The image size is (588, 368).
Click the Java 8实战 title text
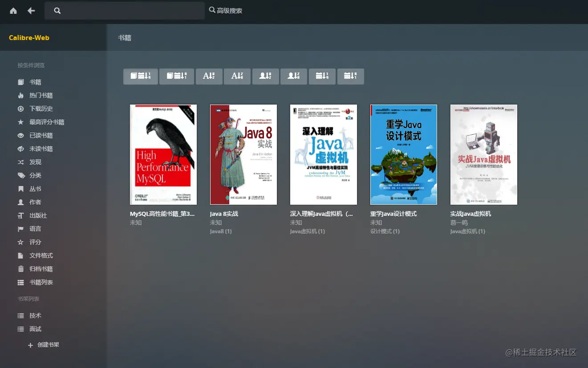[x=224, y=214]
